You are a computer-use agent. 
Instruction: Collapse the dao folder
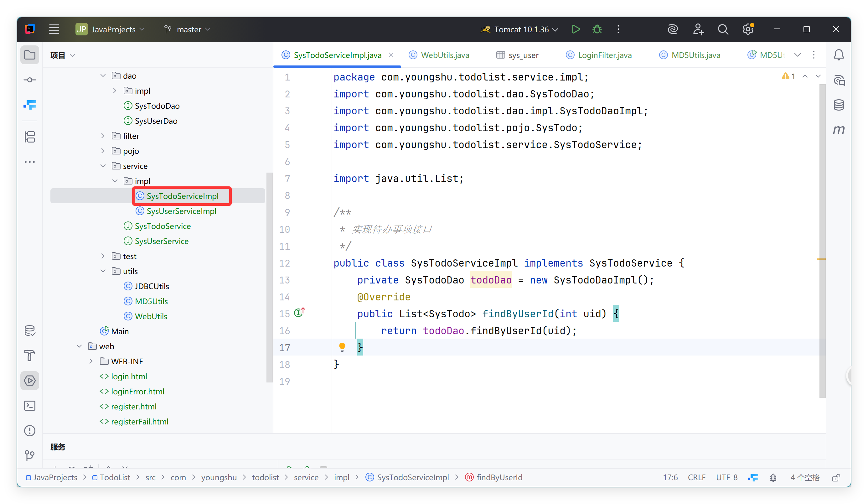pos(103,75)
